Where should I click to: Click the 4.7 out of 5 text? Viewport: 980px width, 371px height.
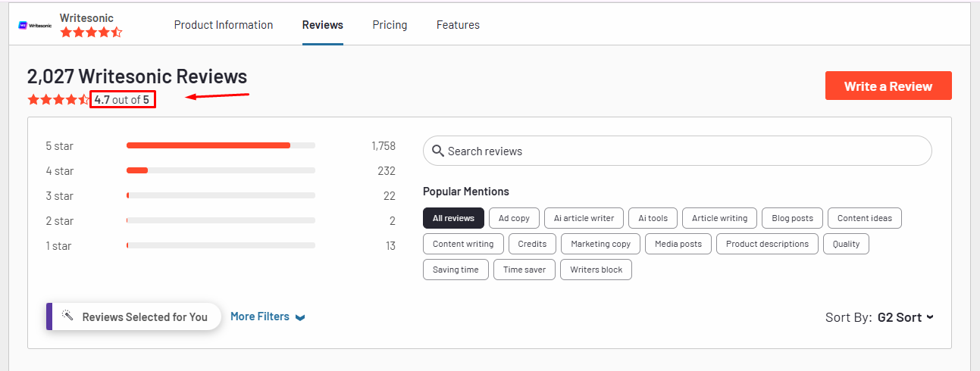coord(122,99)
